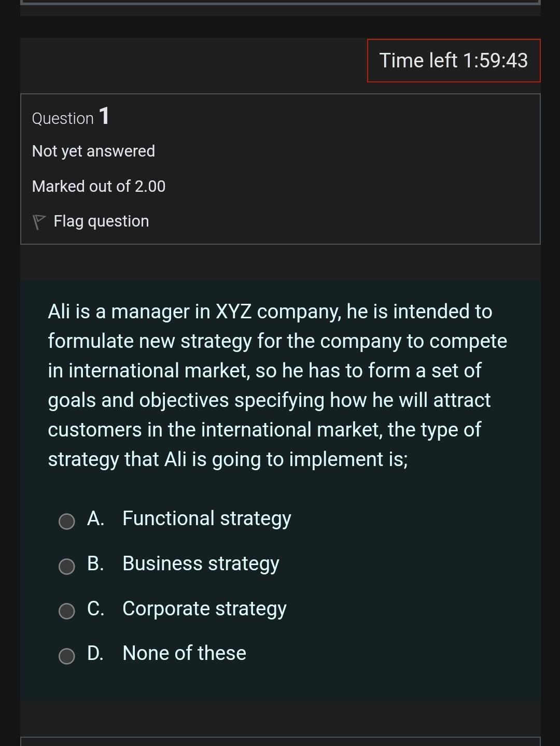The height and width of the screenshot is (746, 560).
Task: Click the "Not yet answered" status text
Action: pos(93,151)
